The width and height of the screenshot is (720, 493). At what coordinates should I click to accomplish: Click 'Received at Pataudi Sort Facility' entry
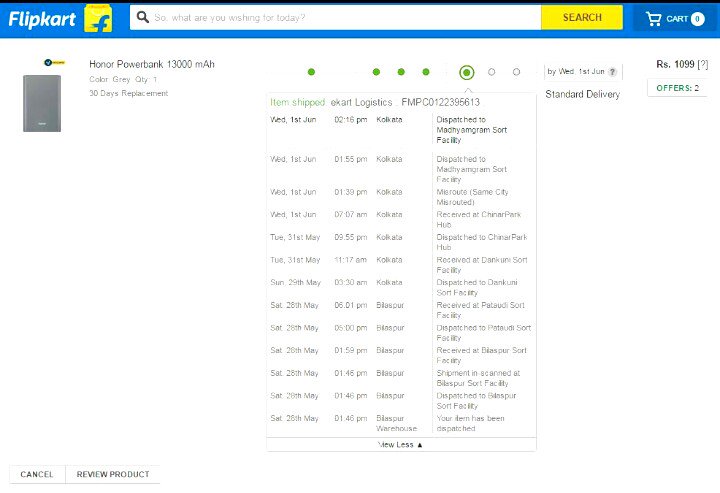[480, 310]
